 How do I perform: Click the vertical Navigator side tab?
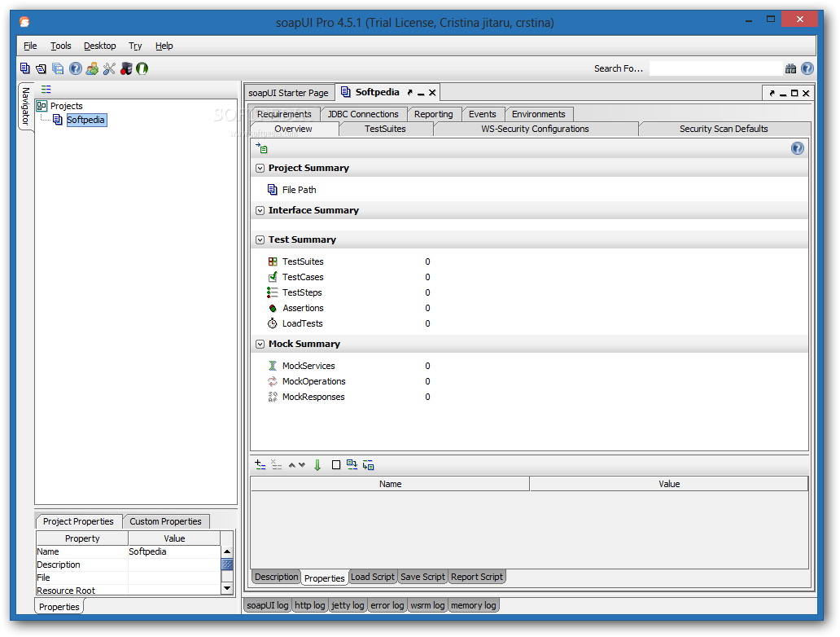click(26, 106)
